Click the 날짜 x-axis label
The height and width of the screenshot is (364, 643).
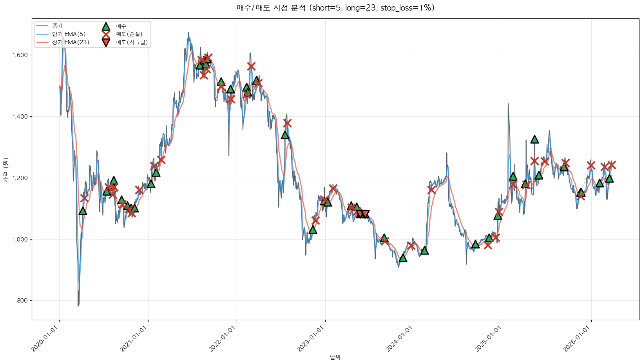pos(335,357)
